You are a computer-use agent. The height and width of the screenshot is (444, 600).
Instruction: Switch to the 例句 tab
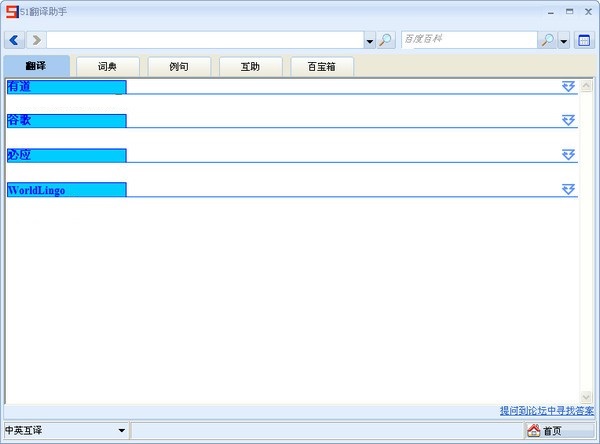[179, 67]
